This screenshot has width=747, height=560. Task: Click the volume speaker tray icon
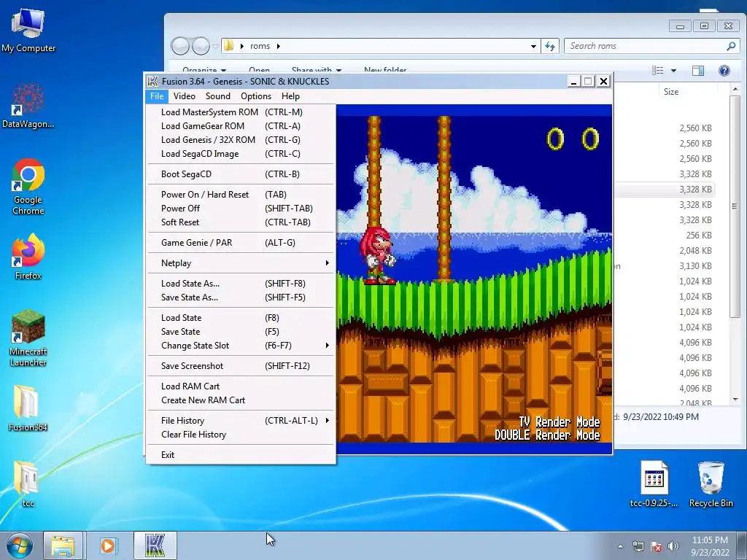point(673,546)
